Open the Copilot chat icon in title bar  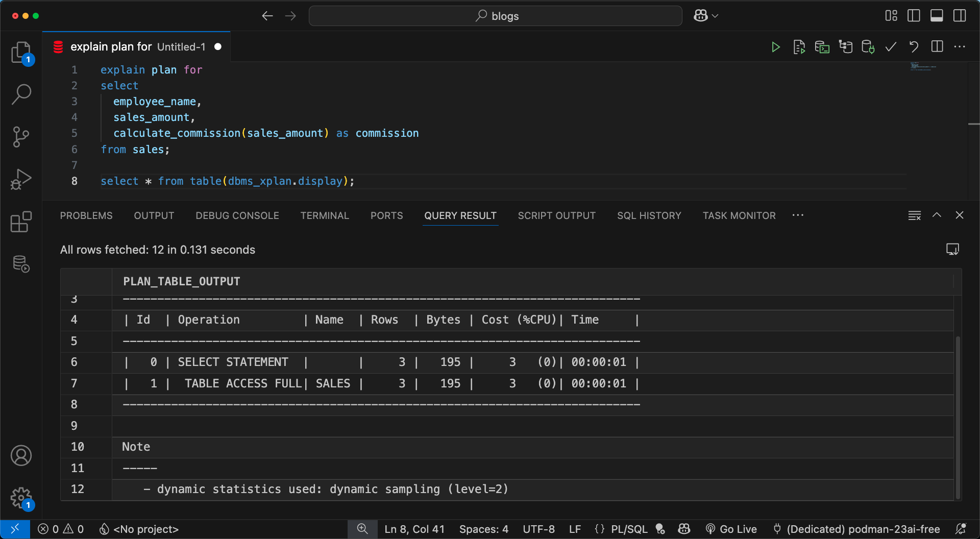[x=701, y=16]
